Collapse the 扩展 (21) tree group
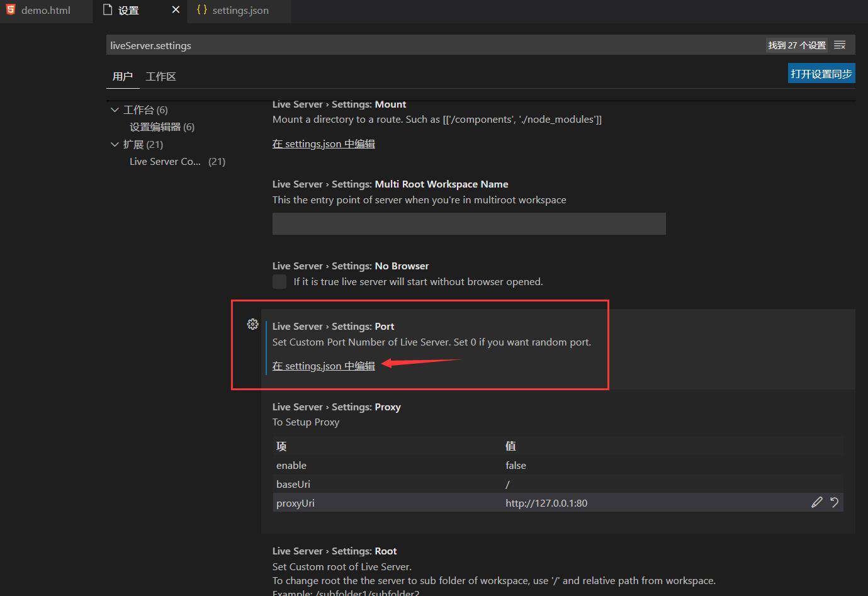This screenshot has height=596, width=868. [115, 144]
